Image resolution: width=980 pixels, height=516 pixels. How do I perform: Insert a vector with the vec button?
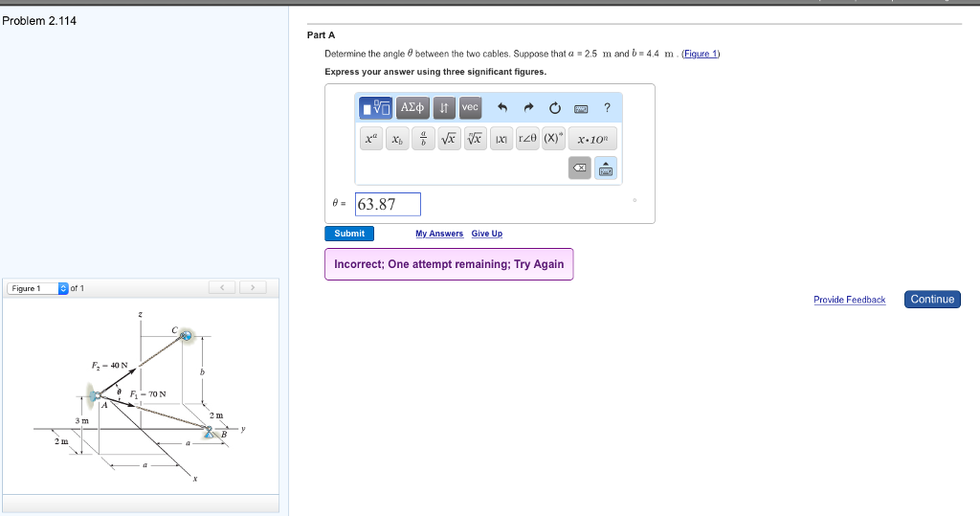click(470, 107)
